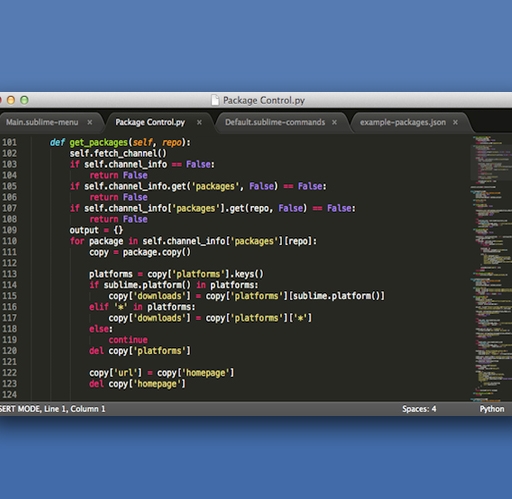Click 'return False' on line 104
The height and width of the screenshot is (499, 512).
click(x=118, y=175)
